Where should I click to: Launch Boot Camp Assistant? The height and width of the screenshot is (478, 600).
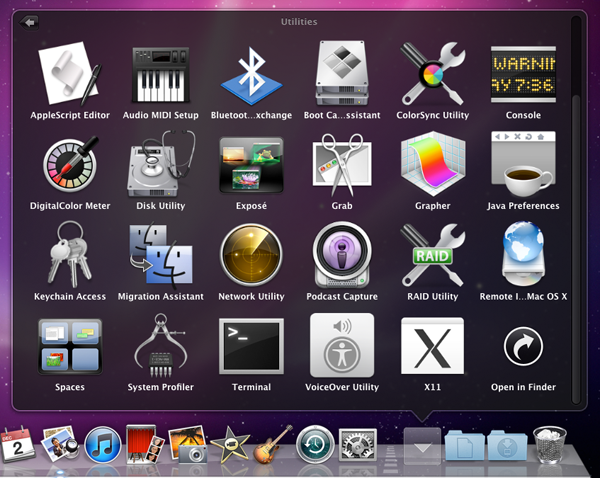tap(342, 73)
